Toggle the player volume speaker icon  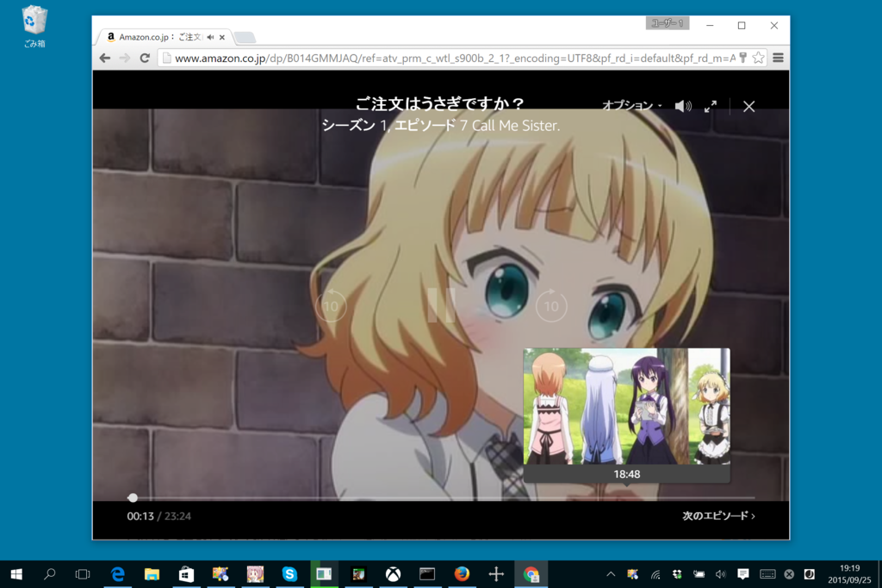click(x=683, y=106)
